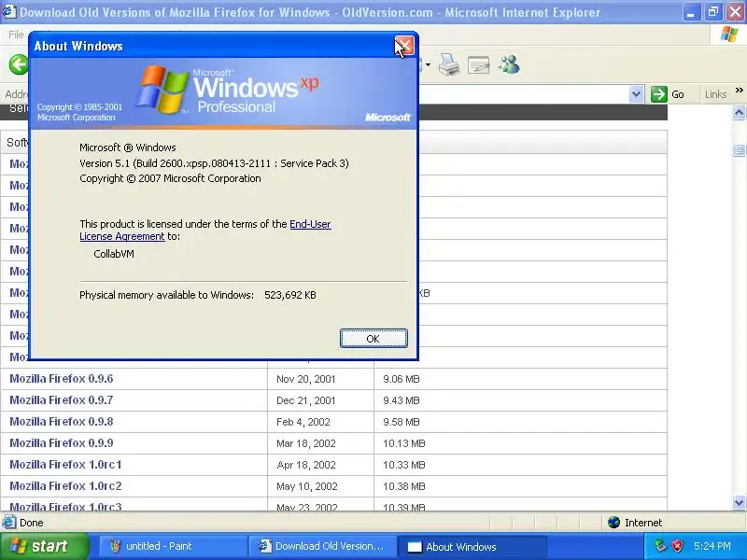Open the Mozilla Firefox 0.9.9 link
The height and width of the screenshot is (560, 747).
point(62,442)
